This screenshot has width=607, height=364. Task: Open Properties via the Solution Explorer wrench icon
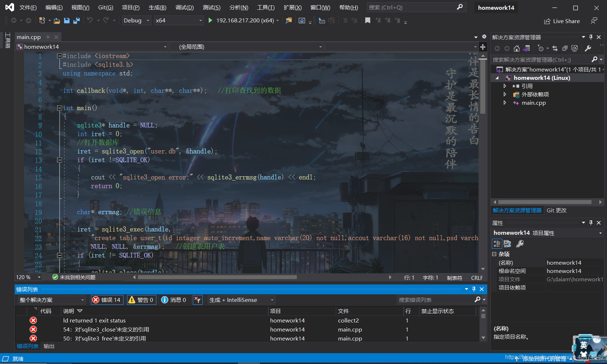click(x=588, y=48)
